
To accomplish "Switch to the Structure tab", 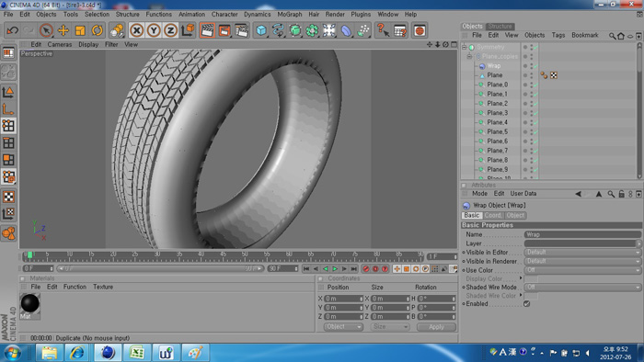I will [500, 27].
